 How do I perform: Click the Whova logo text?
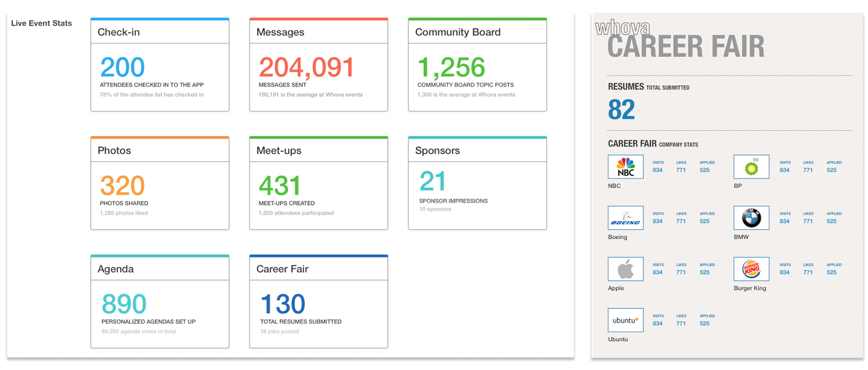tap(622, 28)
